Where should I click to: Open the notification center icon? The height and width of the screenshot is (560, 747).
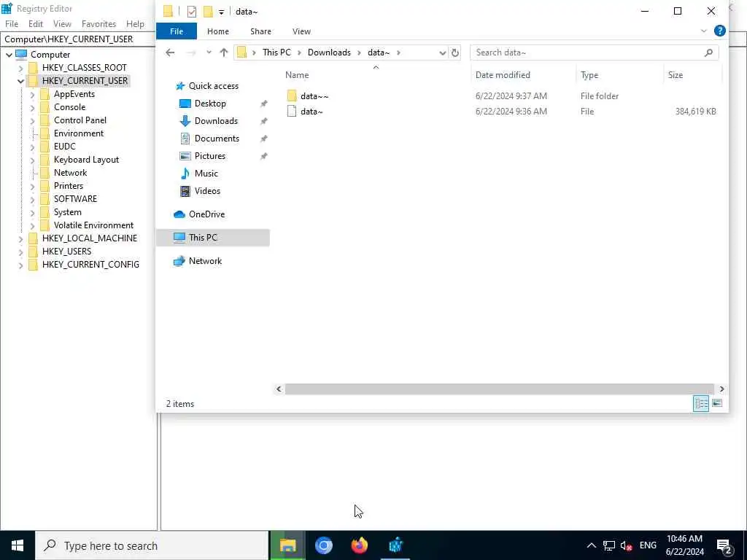point(724,545)
